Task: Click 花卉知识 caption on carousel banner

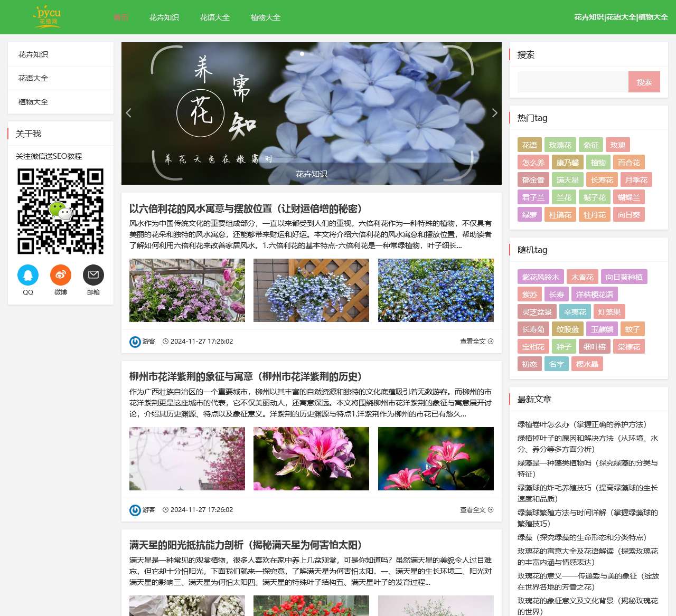Action: (312, 174)
